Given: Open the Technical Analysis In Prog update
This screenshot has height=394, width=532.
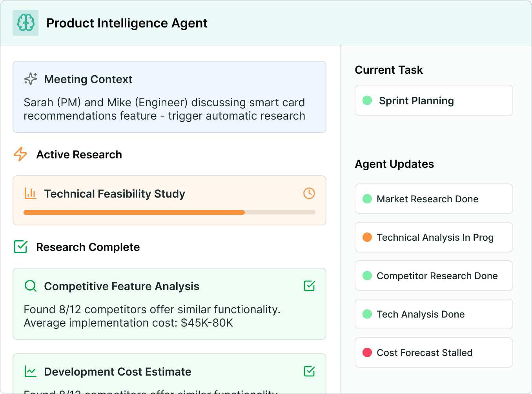Looking at the screenshot, I should (434, 237).
